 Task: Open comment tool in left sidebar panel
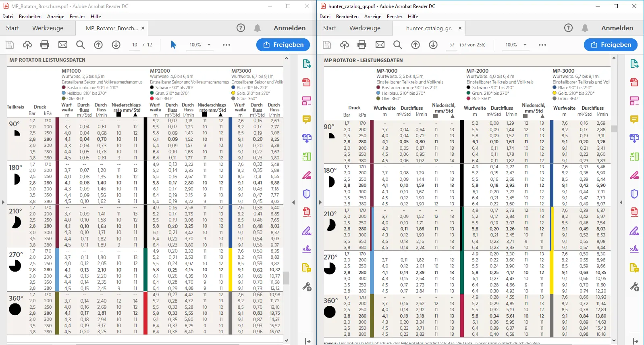[x=307, y=119]
